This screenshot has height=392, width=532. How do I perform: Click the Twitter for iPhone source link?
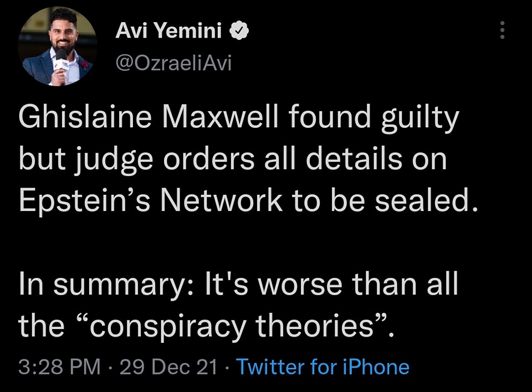pyautogui.click(x=323, y=367)
